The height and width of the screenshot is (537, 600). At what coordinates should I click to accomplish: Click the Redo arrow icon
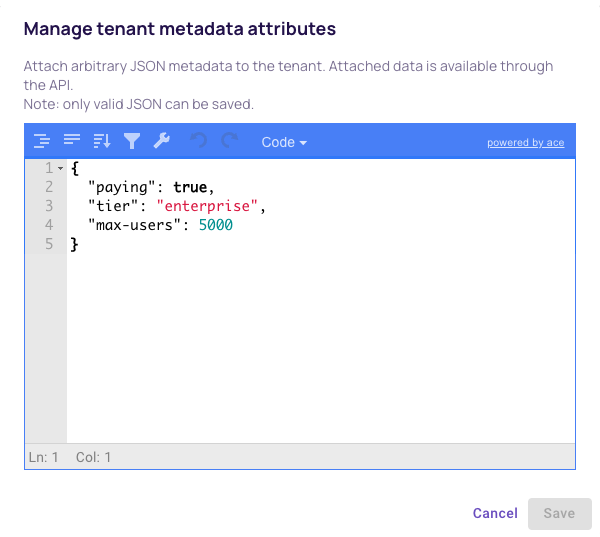click(230, 140)
